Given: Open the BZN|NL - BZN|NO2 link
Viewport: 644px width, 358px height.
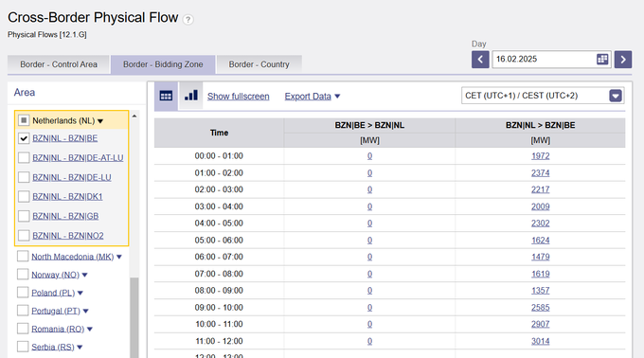Looking at the screenshot, I should point(68,236).
